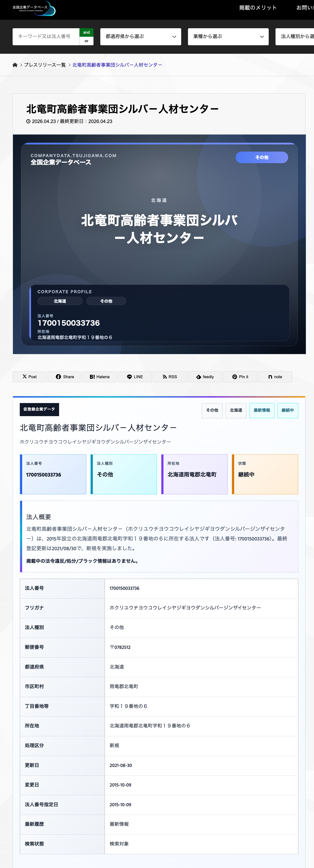Screen dimensions: 314x868
Task: Click the home icon in the breadcrumb
Action: coord(15,65)
